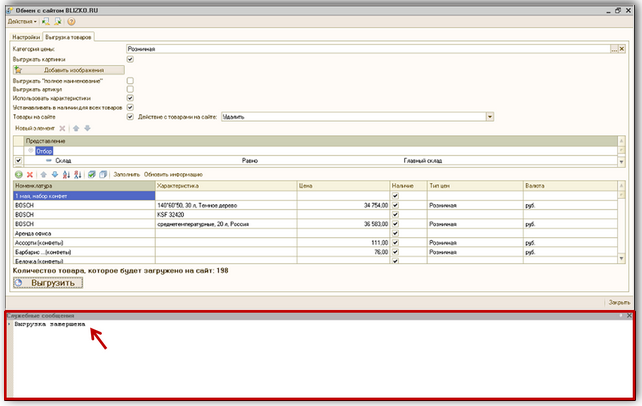Move filter element up with the arrow by Новый элемент

pos(76,129)
